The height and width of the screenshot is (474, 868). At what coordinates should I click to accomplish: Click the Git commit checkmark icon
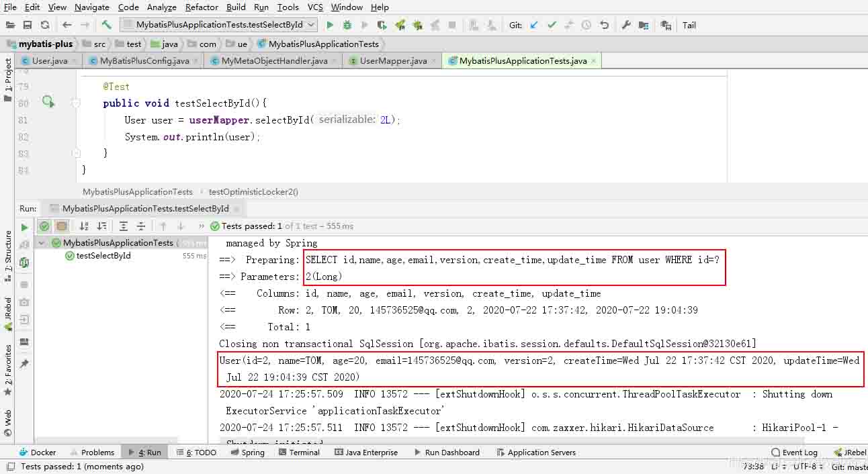click(x=552, y=25)
